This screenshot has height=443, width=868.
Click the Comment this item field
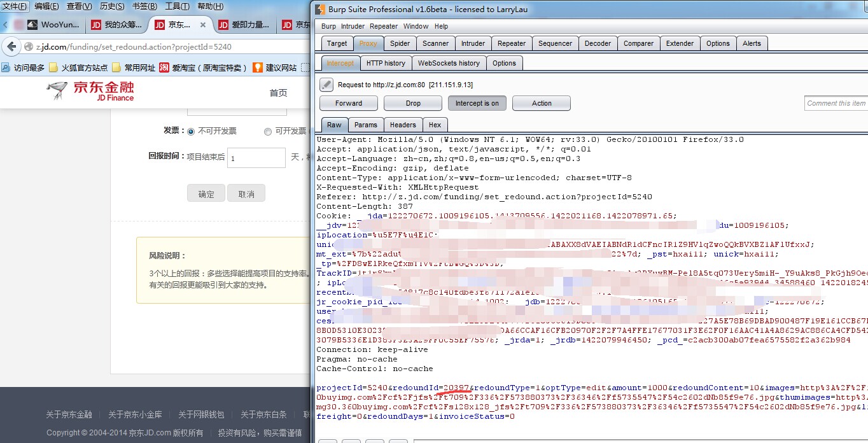coord(836,103)
